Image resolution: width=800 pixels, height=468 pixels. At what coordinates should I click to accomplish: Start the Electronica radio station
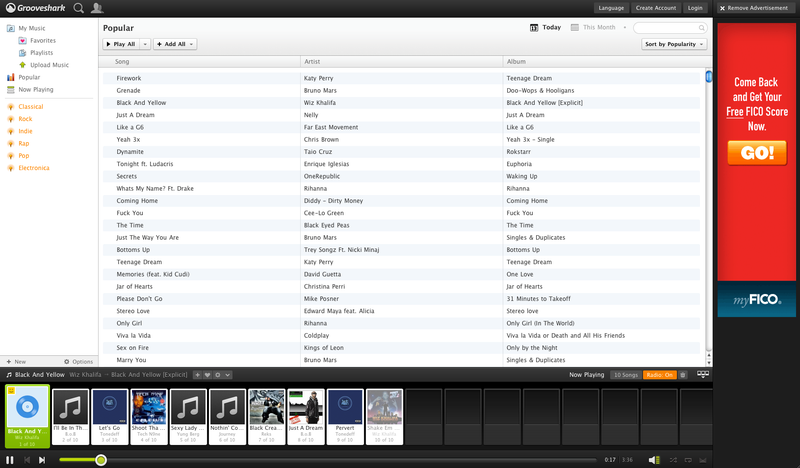point(28,168)
